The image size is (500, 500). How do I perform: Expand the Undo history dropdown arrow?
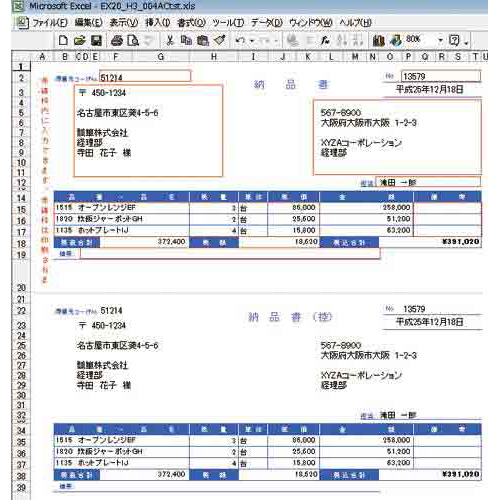(252, 41)
